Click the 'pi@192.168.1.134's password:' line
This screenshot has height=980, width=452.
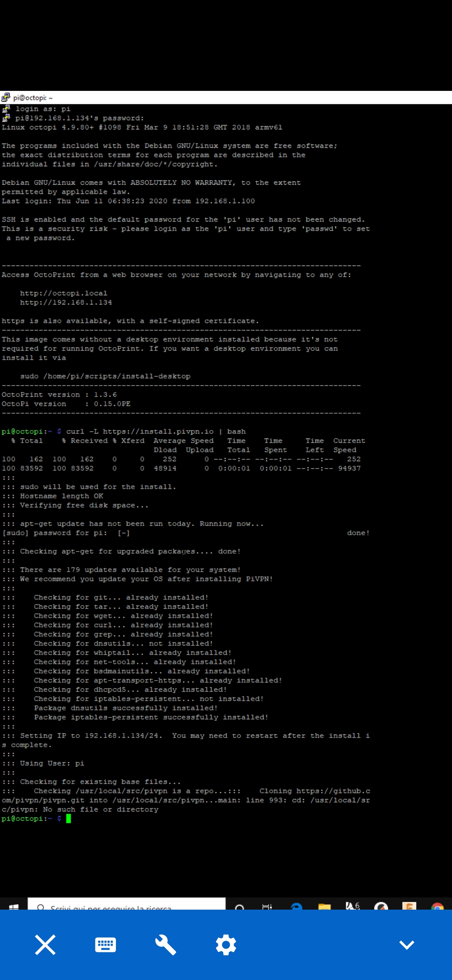(80, 118)
